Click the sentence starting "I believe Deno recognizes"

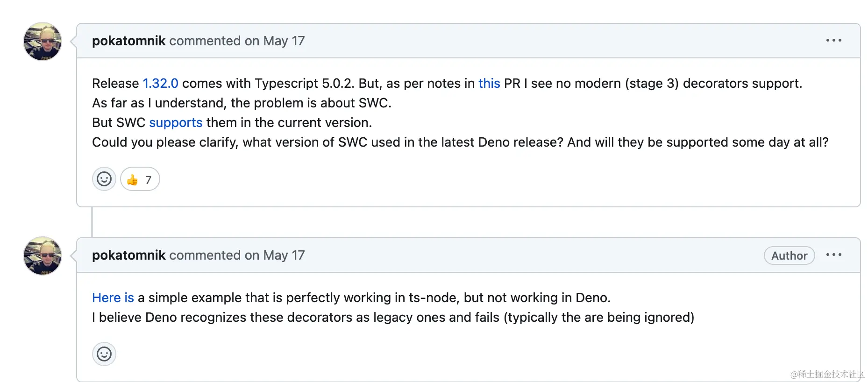point(392,318)
